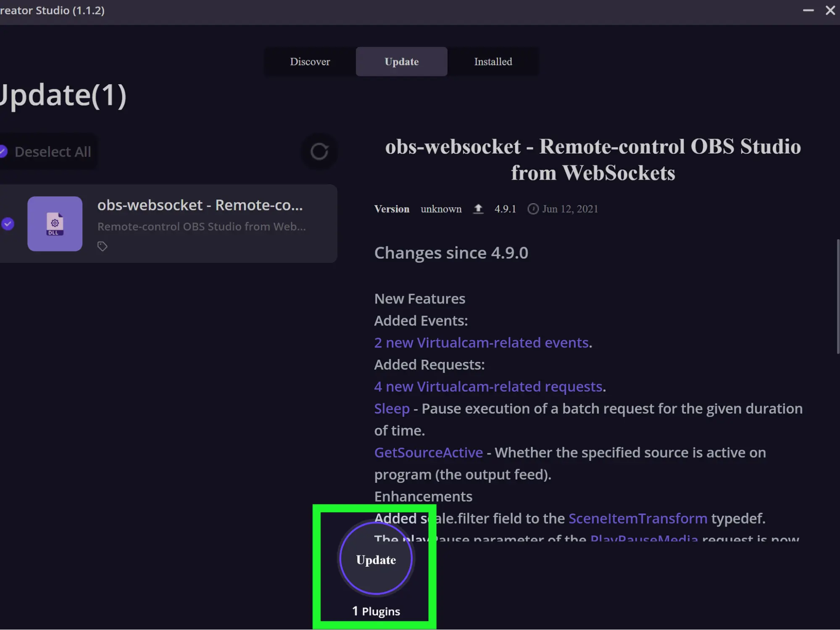Viewport: 840px width, 630px height.
Task: Click the obs-websocket DLL plugin icon
Action: click(x=55, y=224)
